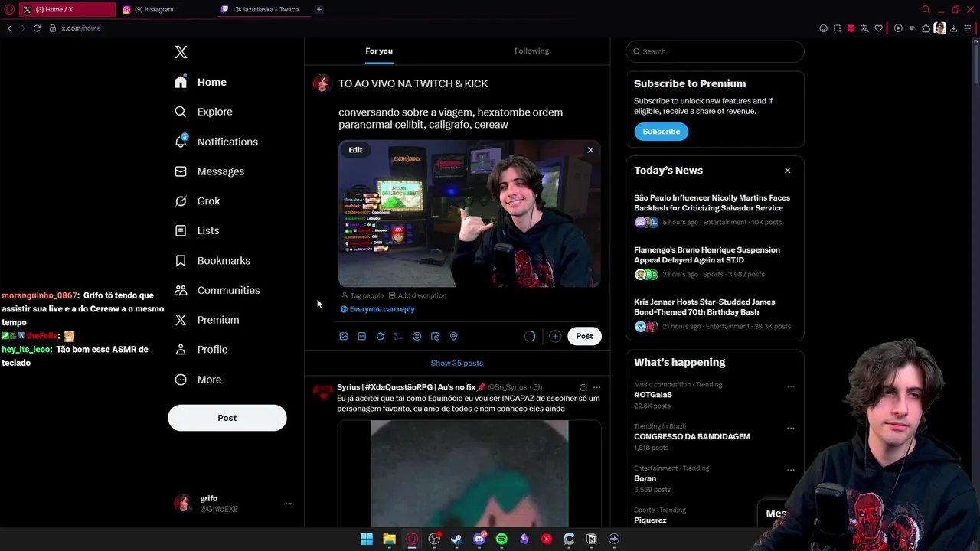Open Lists from the sidebar
Image resolution: width=980 pixels, height=551 pixels.
197,230
